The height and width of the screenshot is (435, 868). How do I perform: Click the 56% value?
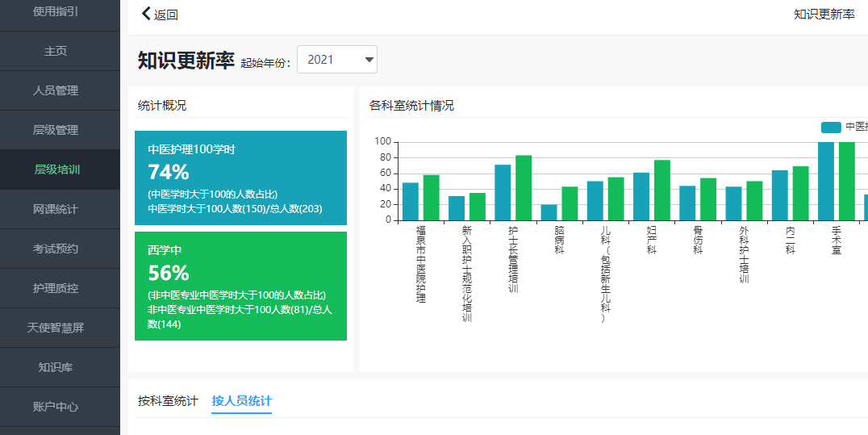point(169,274)
